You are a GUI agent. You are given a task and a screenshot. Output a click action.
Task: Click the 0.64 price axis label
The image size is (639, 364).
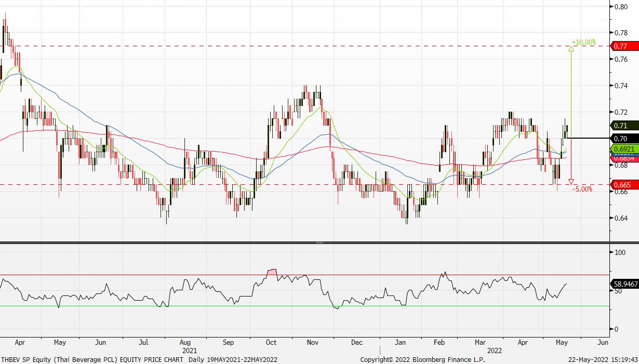(621, 218)
